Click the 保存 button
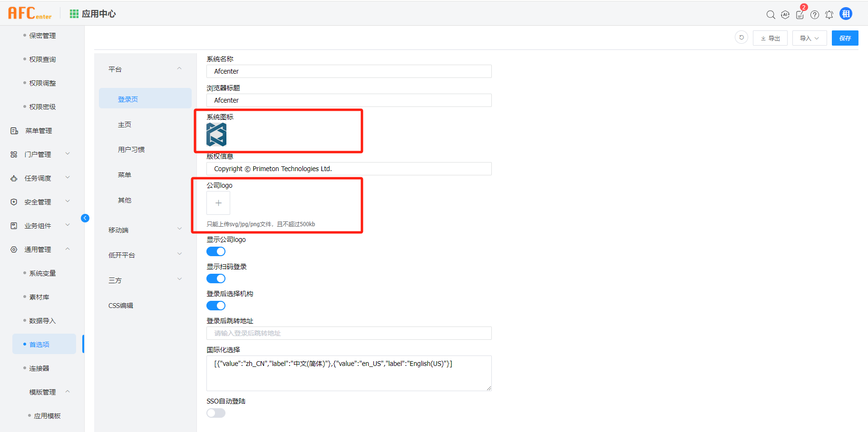Screen dimensions: 868x432 coord(845,38)
